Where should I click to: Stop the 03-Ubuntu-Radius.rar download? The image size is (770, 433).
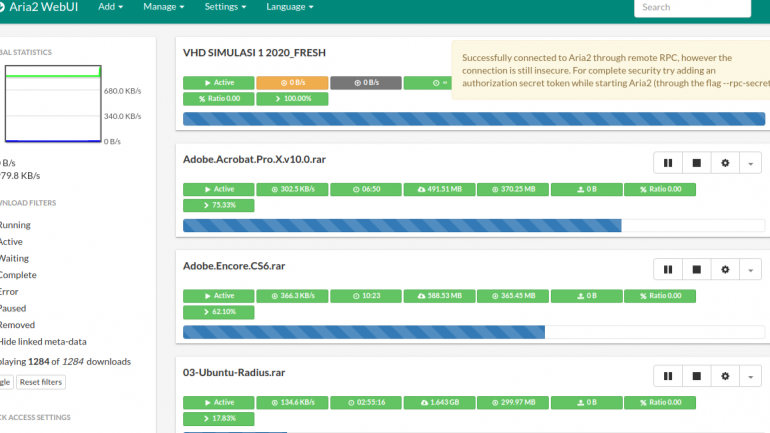click(x=696, y=376)
